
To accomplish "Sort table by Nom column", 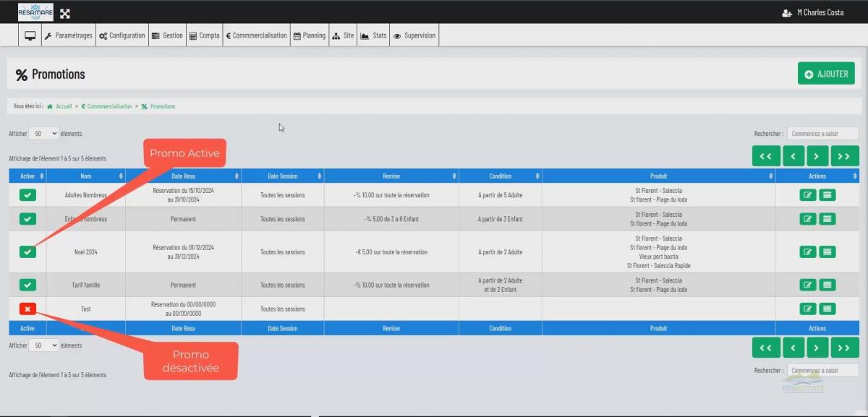I will pyautogui.click(x=86, y=176).
